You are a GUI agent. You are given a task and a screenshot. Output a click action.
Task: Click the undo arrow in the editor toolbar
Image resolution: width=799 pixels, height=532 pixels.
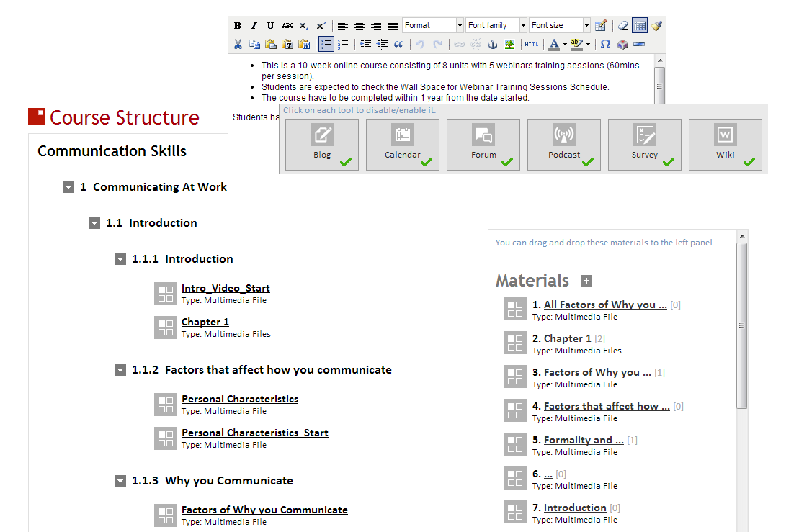click(420, 45)
